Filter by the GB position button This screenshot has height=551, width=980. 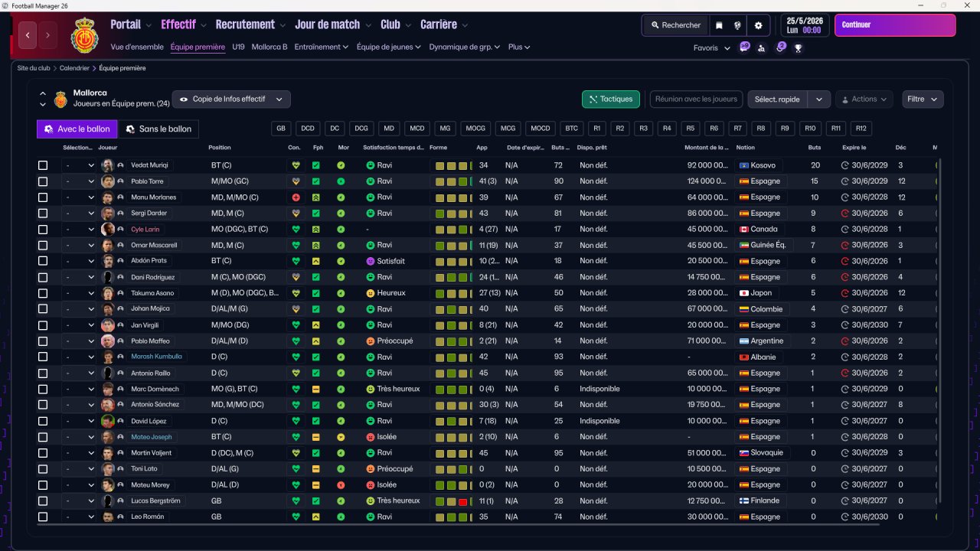[x=281, y=129]
